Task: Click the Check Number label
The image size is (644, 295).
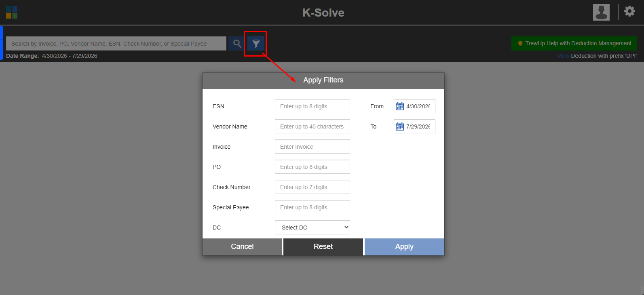Action: 232,187
